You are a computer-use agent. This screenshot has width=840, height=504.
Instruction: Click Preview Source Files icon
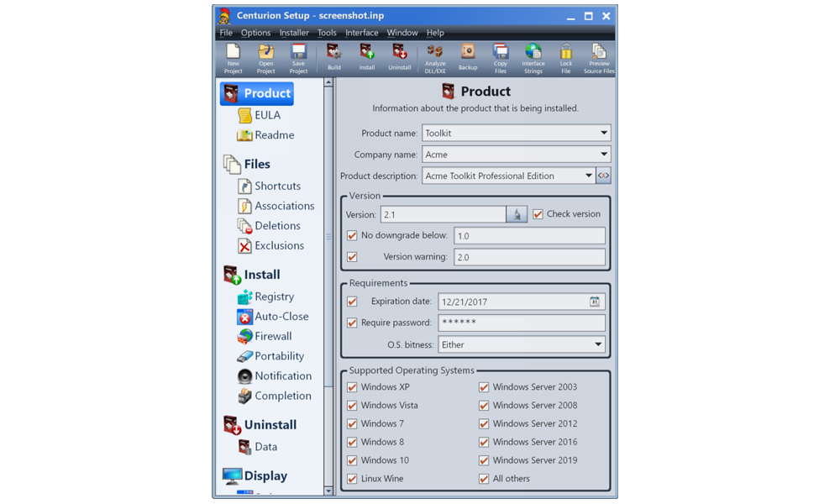tap(598, 57)
